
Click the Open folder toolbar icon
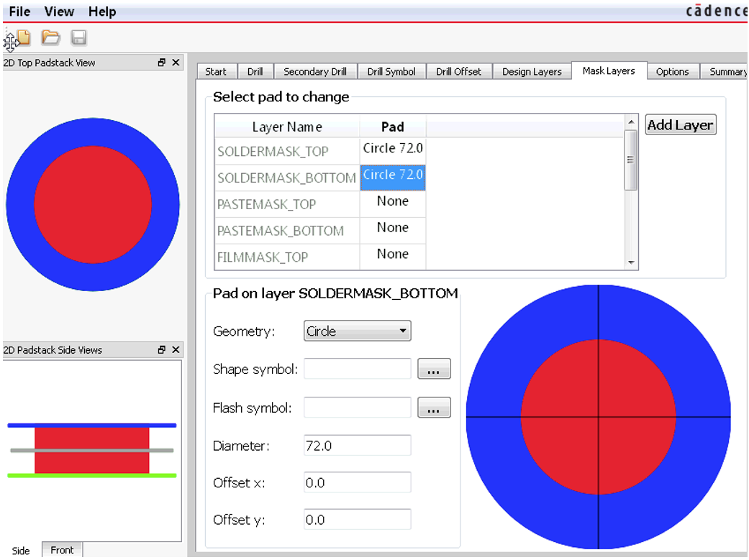[x=50, y=38]
